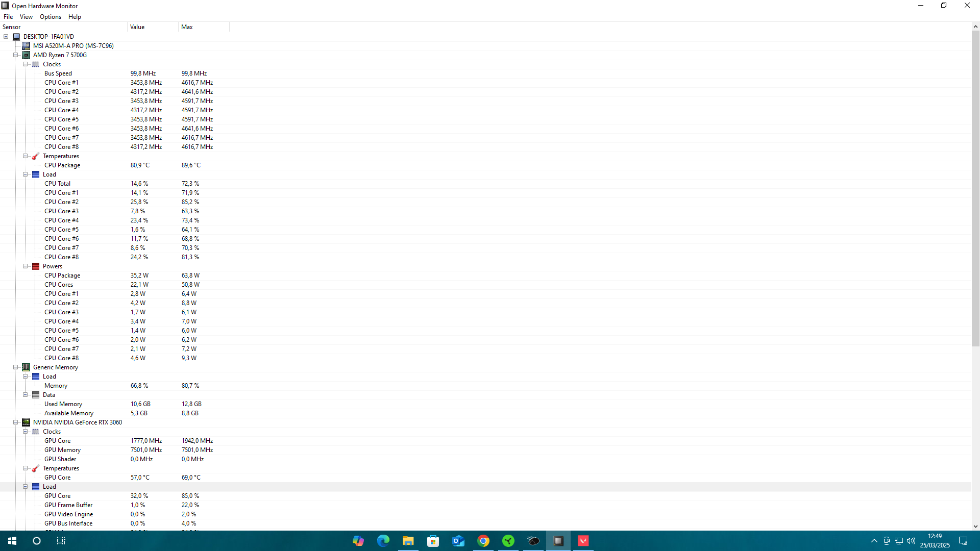The height and width of the screenshot is (551, 980).
Task: Select the Used Memory row
Action: [485, 404]
